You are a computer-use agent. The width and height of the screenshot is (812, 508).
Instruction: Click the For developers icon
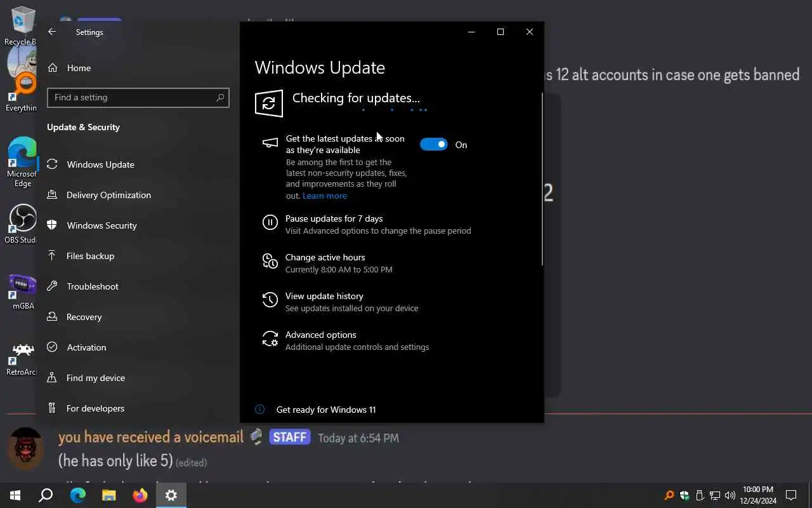click(53, 408)
